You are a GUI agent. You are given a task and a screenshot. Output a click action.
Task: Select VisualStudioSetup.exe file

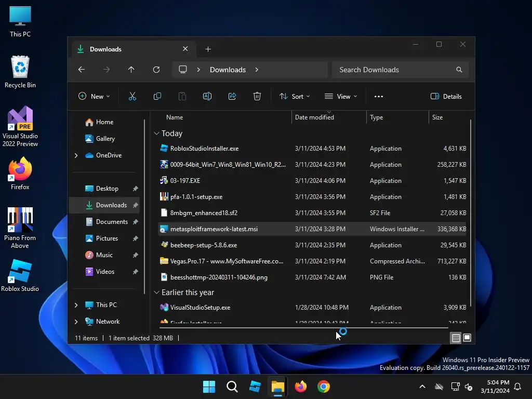[312, 308]
